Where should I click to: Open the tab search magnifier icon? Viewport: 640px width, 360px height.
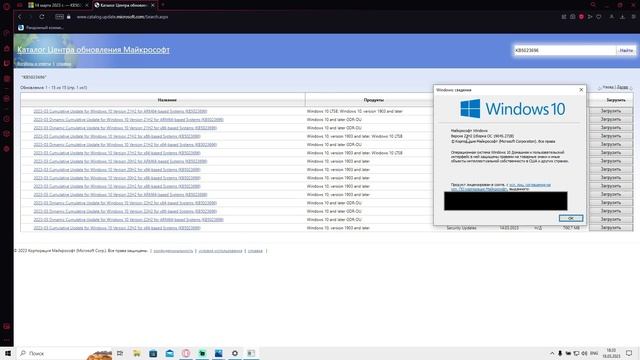pyautogui.click(x=593, y=5)
